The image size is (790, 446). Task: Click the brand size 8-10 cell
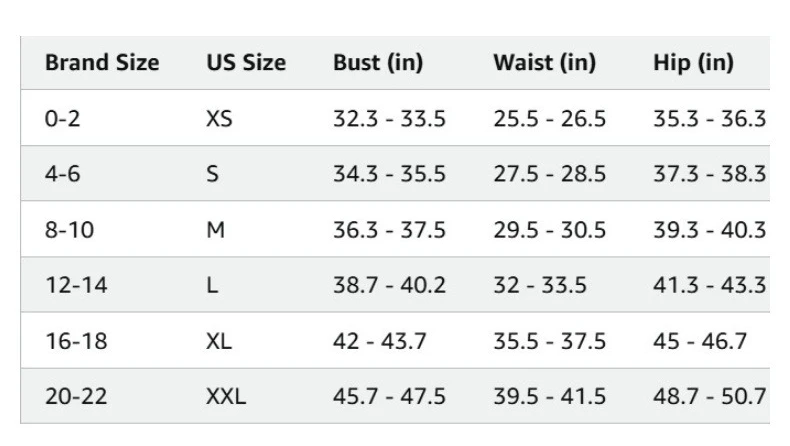coord(70,230)
